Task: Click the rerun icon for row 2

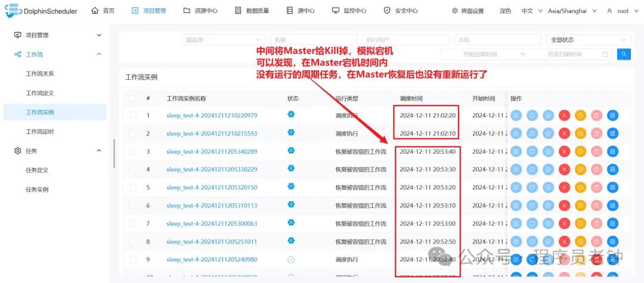Action: [x=532, y=133]
